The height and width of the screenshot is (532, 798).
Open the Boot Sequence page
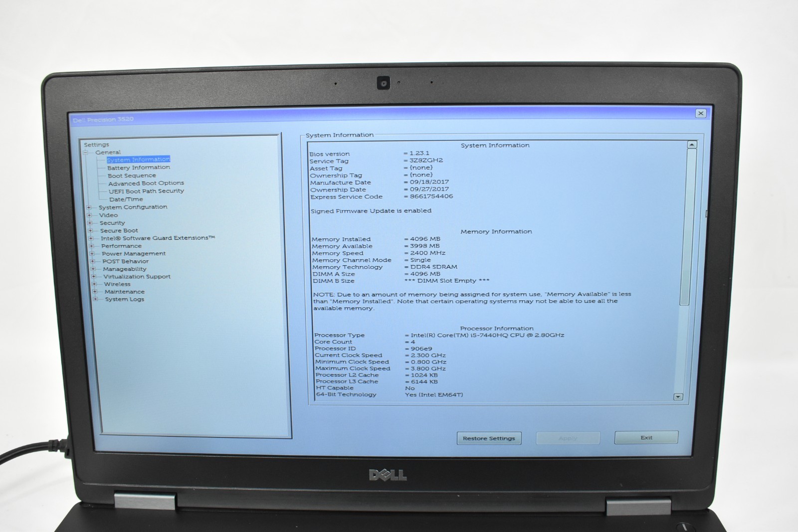pos(132,176)
